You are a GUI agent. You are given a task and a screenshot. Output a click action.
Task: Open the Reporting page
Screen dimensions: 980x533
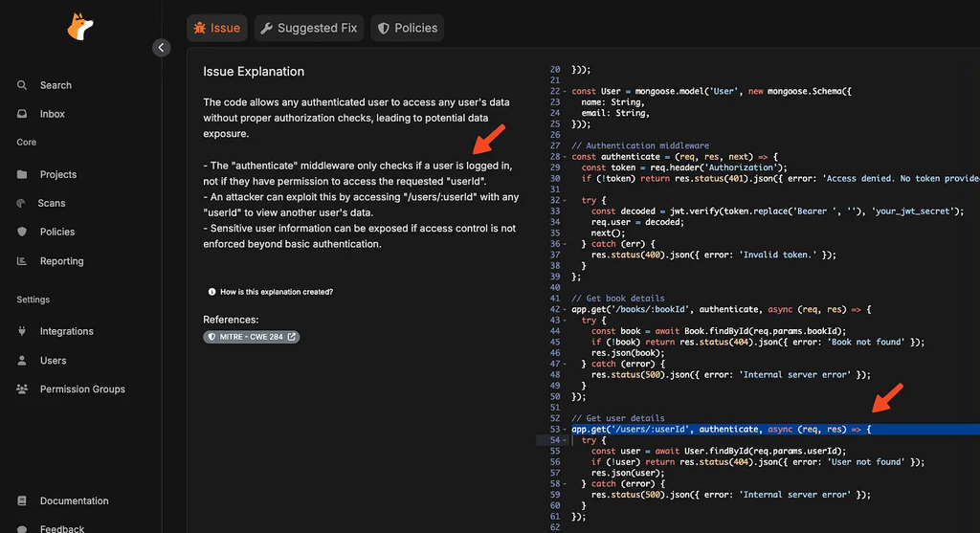pos(62,261)
